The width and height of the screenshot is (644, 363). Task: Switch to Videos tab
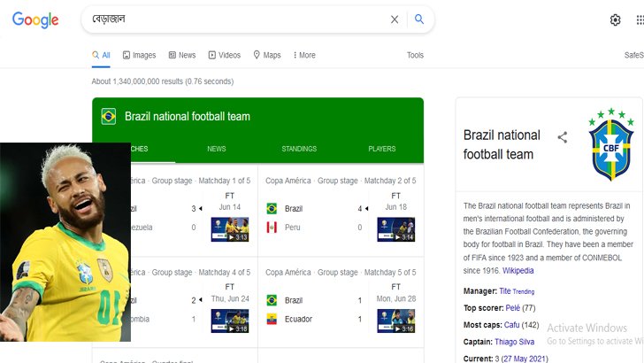[225, 55]
